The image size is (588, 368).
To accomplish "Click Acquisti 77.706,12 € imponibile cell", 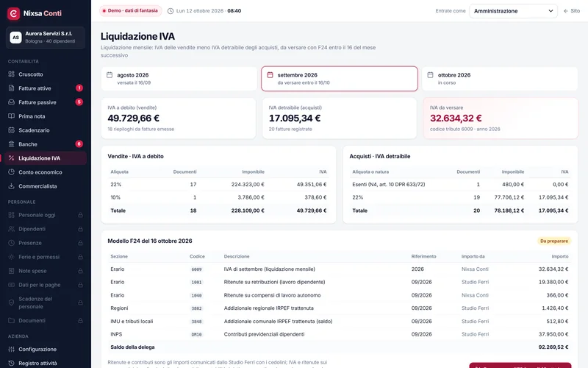I will (x=509, y=197).
